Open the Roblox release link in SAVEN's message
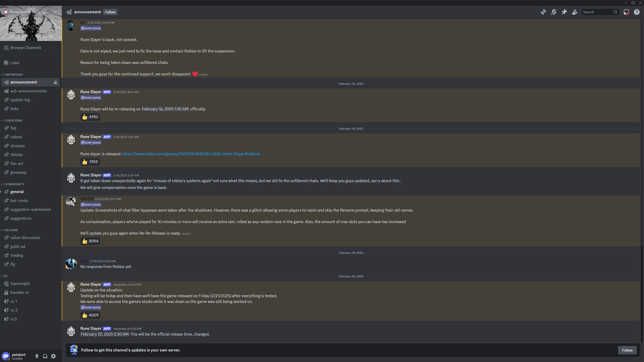 [191, 154]
